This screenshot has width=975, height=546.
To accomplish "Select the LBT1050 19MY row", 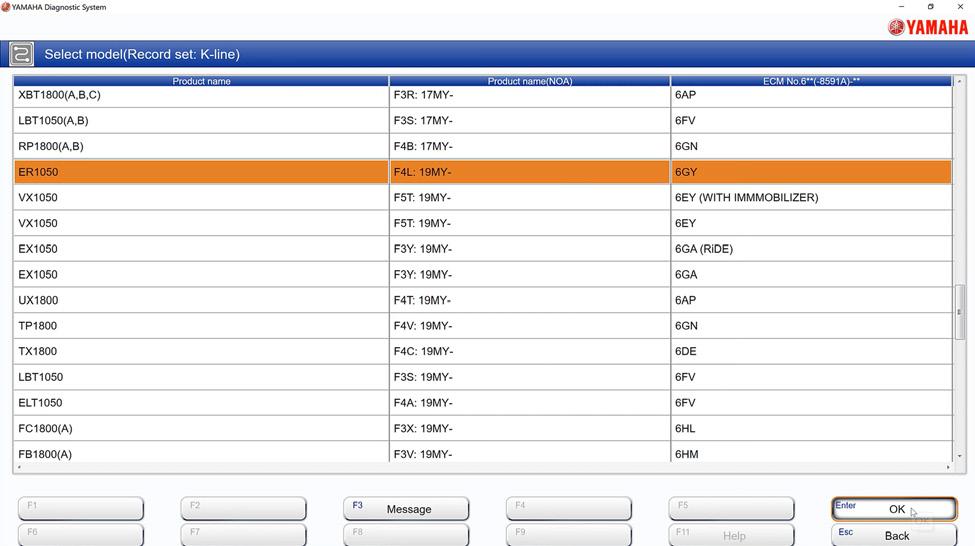I will pos(483,377).
